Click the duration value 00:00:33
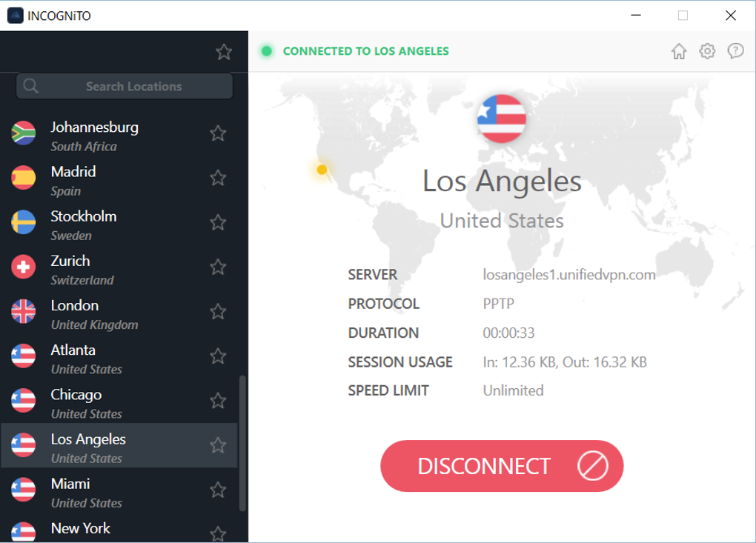 click(508, 333)
